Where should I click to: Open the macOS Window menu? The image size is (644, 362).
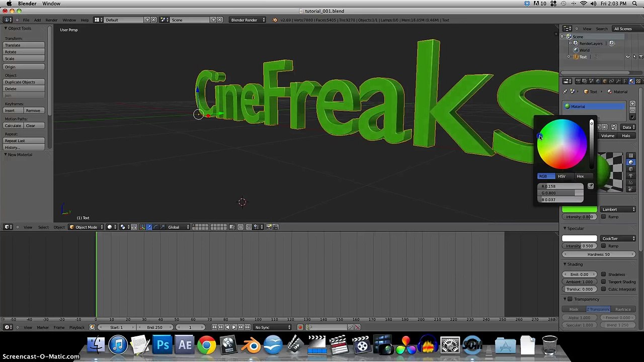pos(51,4)
